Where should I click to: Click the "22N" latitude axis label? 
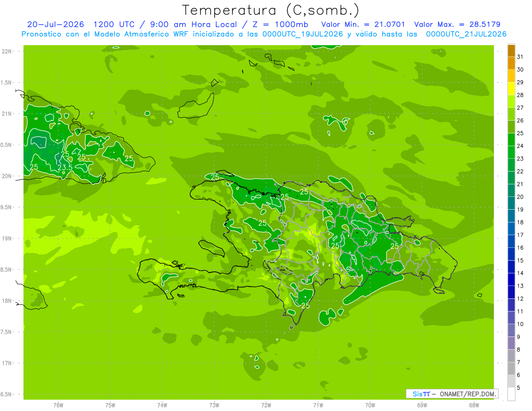(7, 51)
